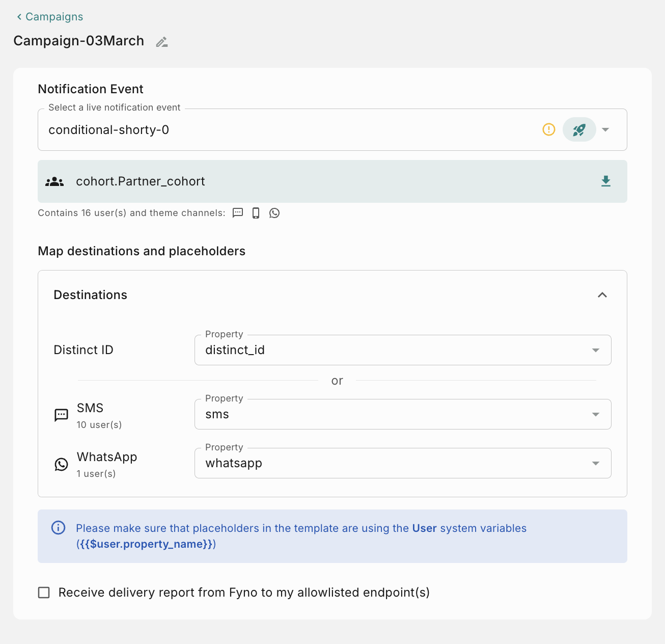Click the mobile push channel icon
The height and width of the screenshot is (644, 665).
click(256, 213)
